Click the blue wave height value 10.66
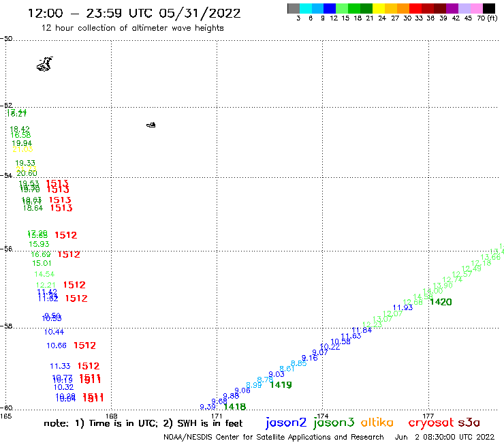The image size is (504, 443). pos(57,346)
